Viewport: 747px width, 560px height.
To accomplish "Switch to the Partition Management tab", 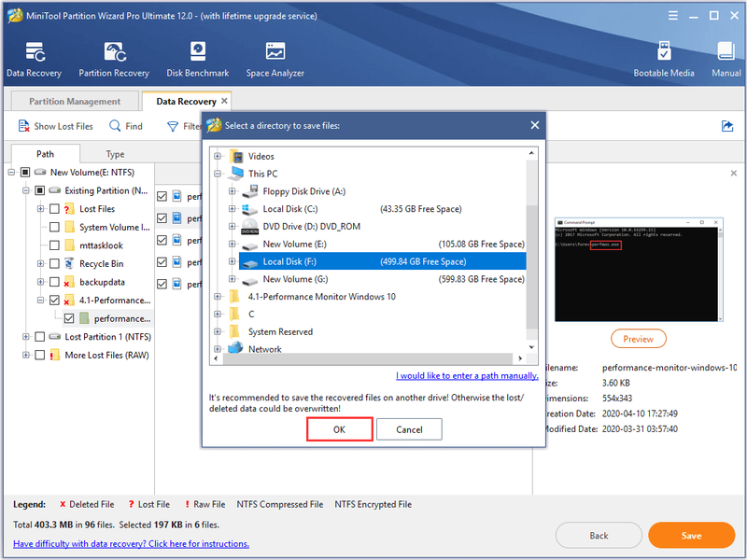I will (75, 102).
